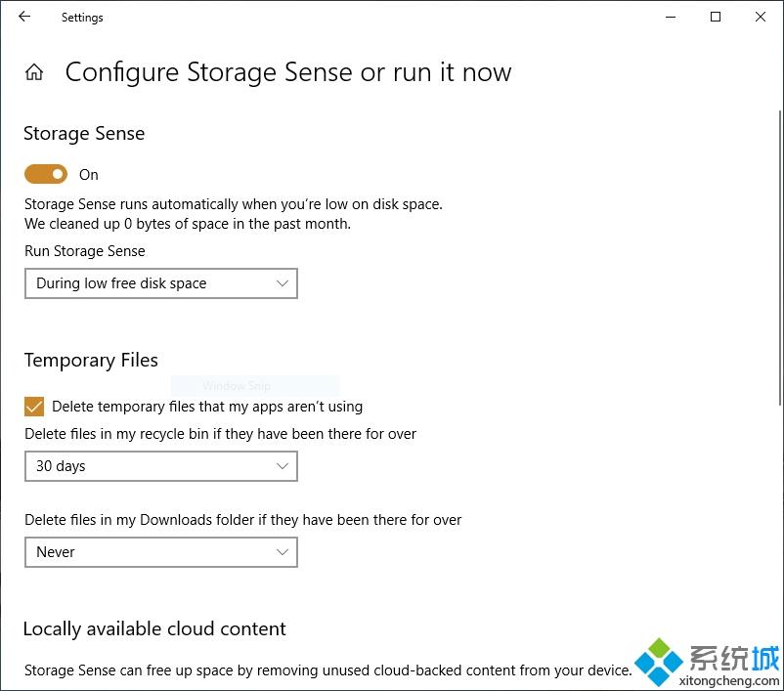Turn off the Storage Sense toggle
This screenshot has height=691, width=784.
click(x=46, y=174)
